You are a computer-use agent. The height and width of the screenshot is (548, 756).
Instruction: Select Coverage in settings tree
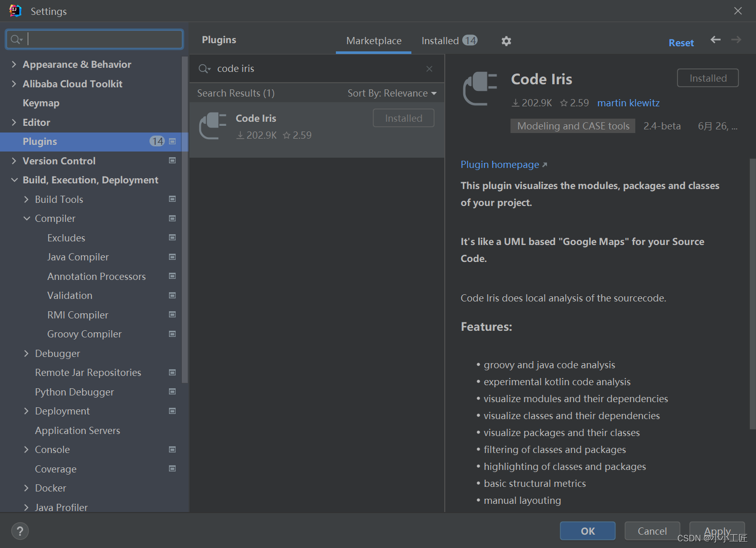click(x=55, y=469)
